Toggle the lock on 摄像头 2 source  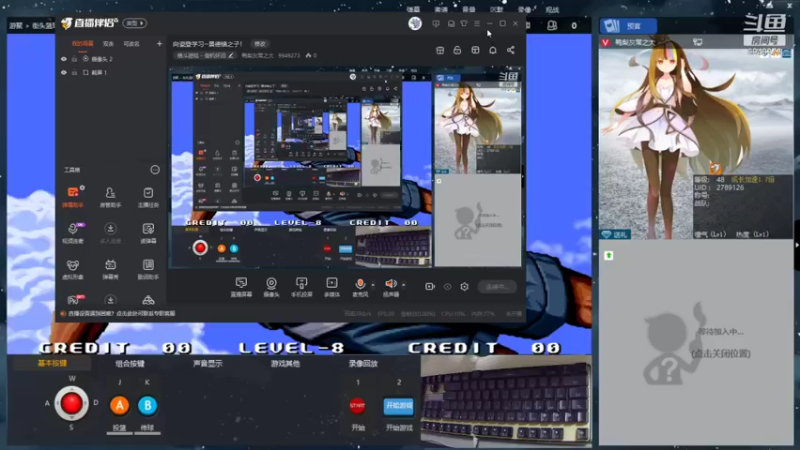(74, 59)
